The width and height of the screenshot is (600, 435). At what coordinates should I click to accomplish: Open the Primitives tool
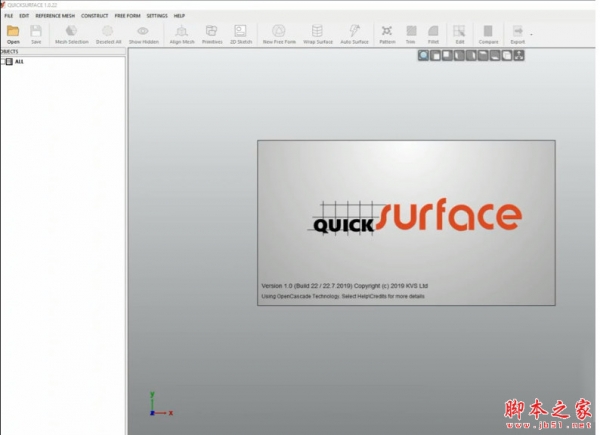coord(212,34)
